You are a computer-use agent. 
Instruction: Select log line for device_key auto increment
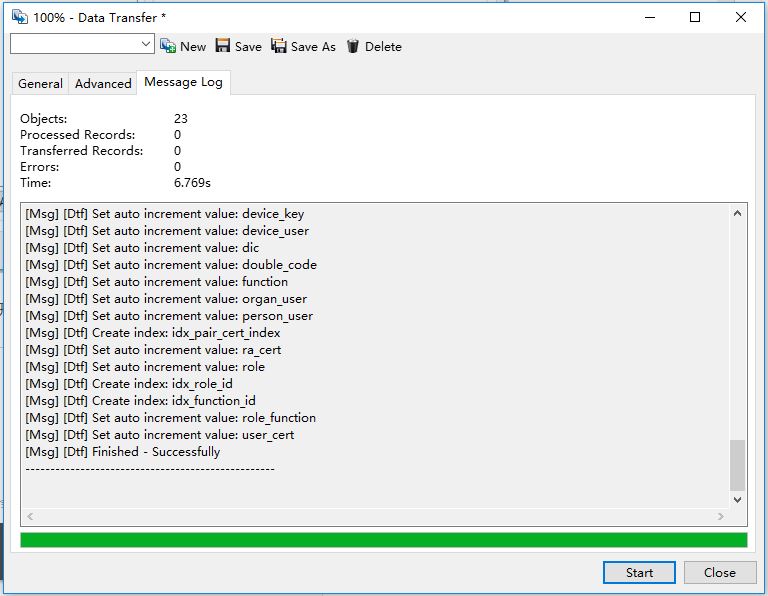point(165,214)
